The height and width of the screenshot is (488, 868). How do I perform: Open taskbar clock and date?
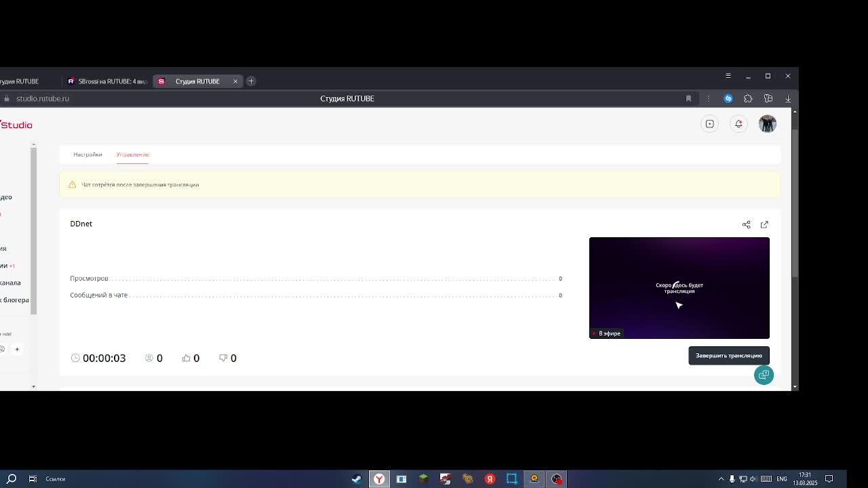pos(805,479)
